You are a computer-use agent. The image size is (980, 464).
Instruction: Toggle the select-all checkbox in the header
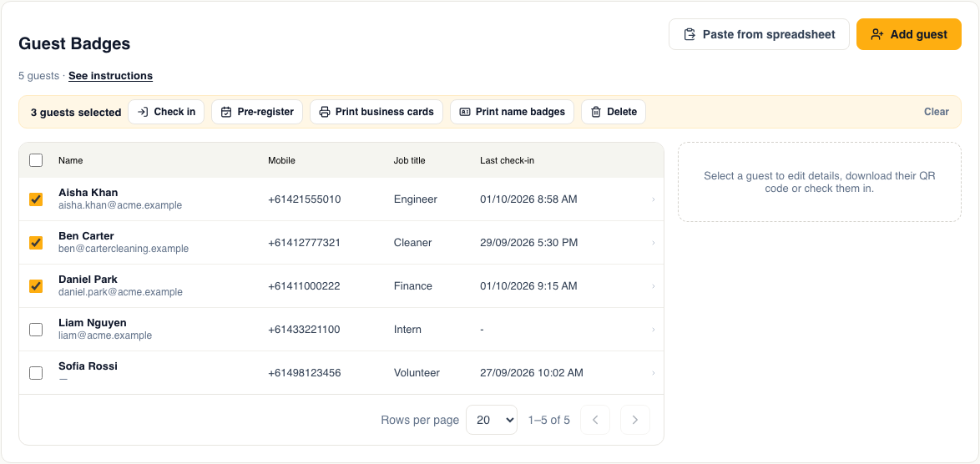[x=36, y=160]
